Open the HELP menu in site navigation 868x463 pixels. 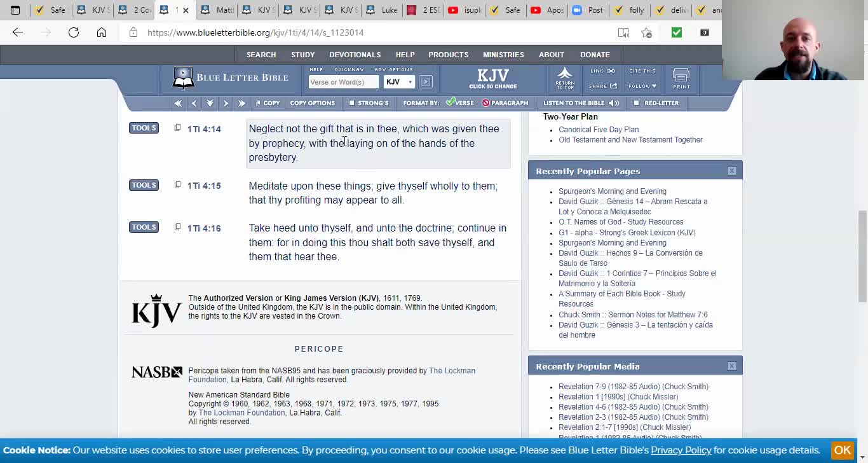point(405,55)
